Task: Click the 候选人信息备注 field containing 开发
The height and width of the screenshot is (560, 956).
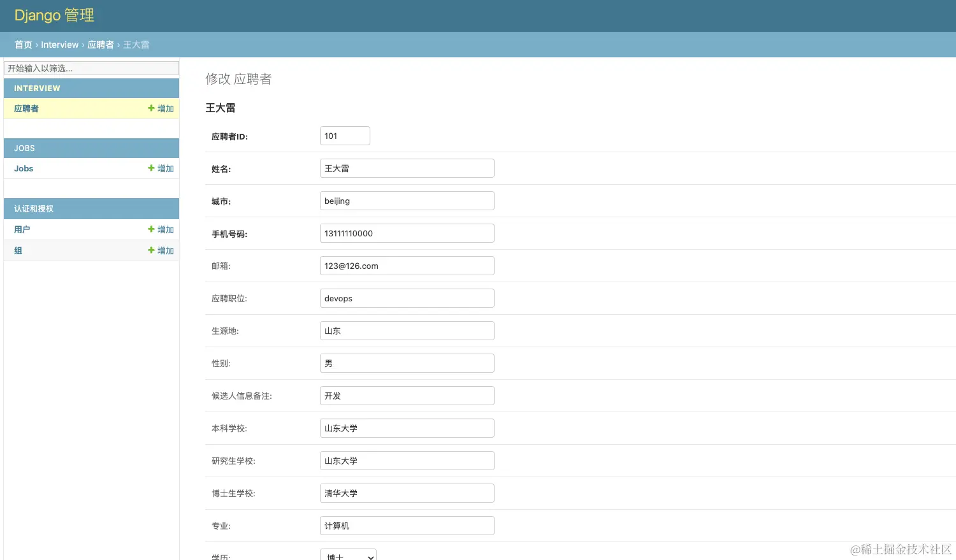Action: pos(407,396)
